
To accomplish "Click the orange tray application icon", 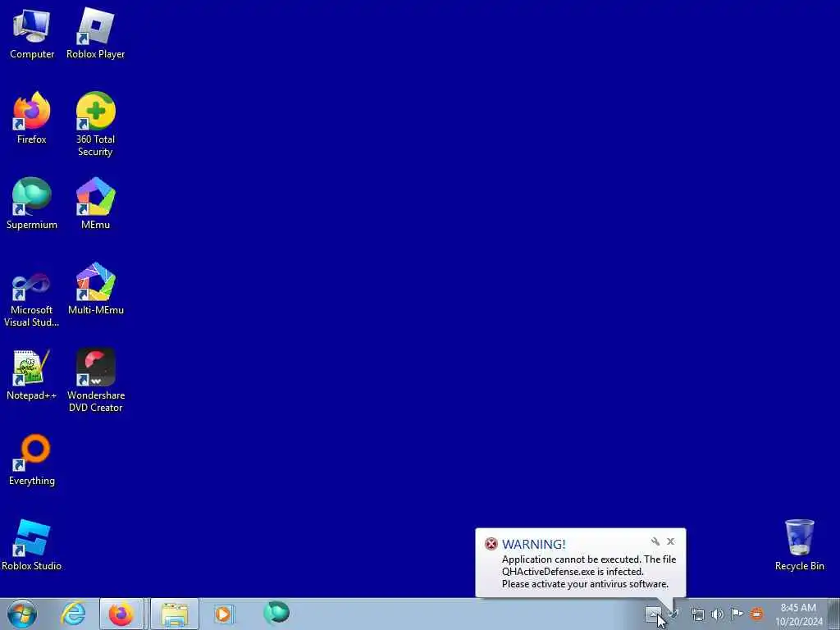I will point(756,614).
